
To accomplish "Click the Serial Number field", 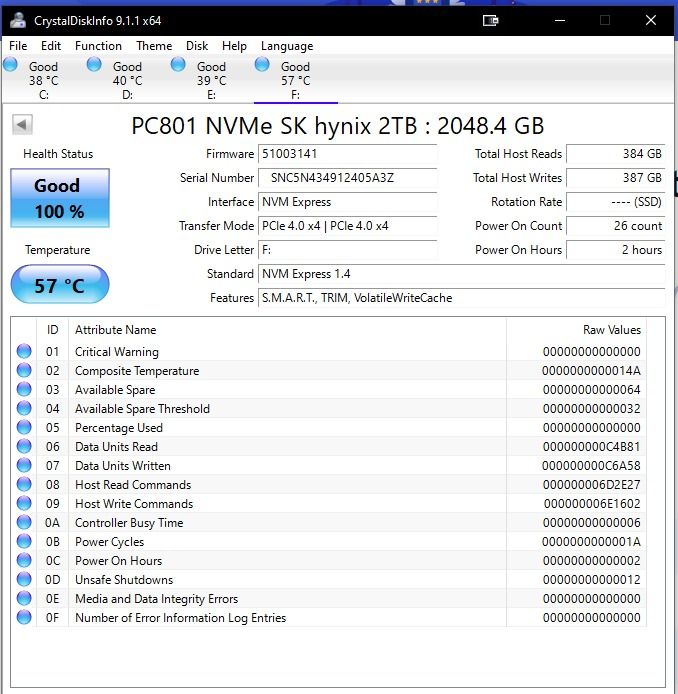I will coord(347,178).
